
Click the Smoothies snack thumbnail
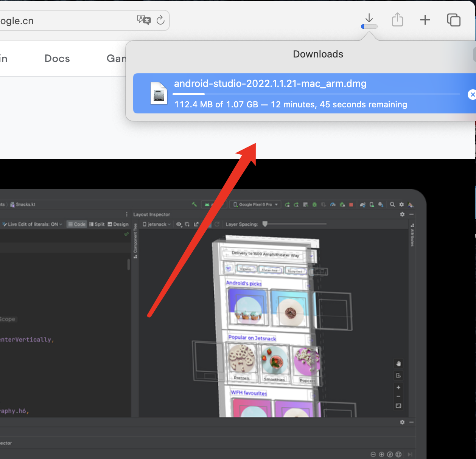click(x=275, y=360)
